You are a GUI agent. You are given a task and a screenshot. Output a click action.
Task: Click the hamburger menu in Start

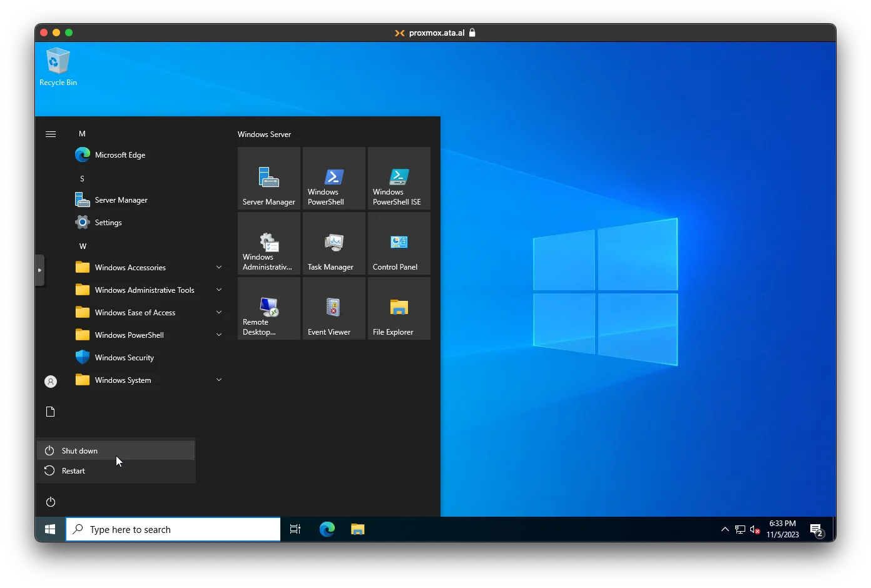coord(51,134)
